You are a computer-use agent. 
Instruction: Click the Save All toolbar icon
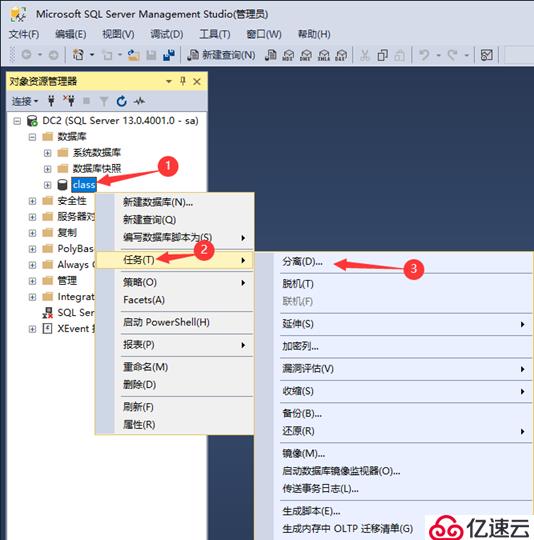click(169, 55)
